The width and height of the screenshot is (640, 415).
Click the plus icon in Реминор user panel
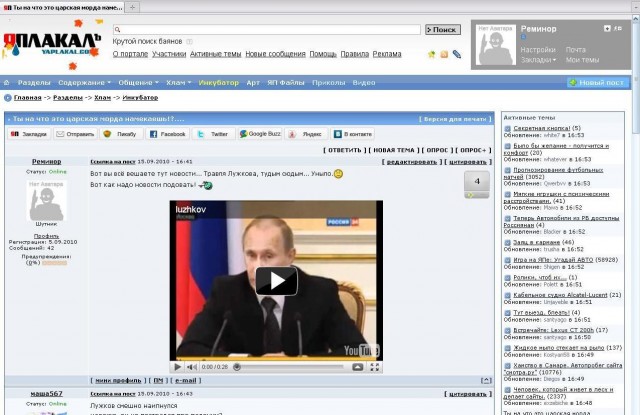607,29
